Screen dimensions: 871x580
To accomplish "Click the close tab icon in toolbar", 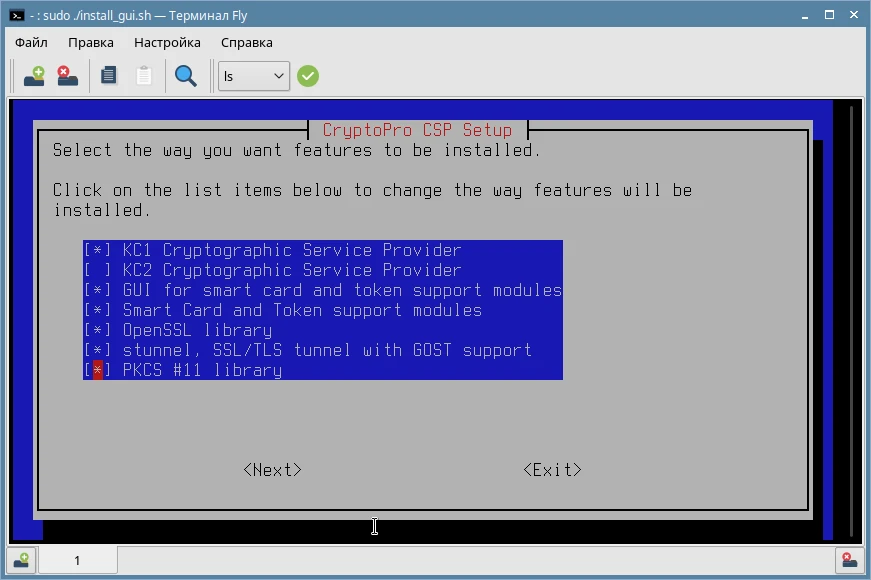I will [x=67, y=76].
